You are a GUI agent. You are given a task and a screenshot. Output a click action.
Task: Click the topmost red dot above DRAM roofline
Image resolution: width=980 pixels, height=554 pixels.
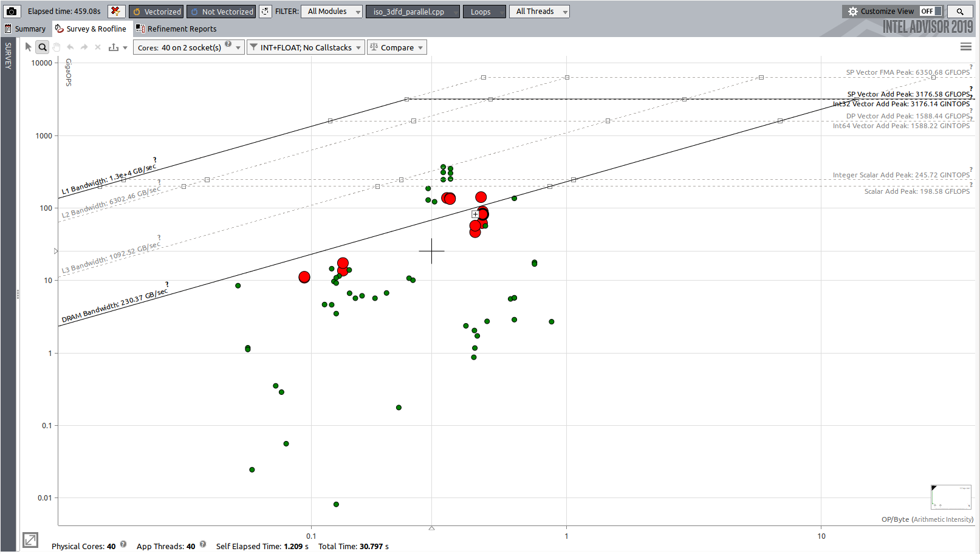481,197
